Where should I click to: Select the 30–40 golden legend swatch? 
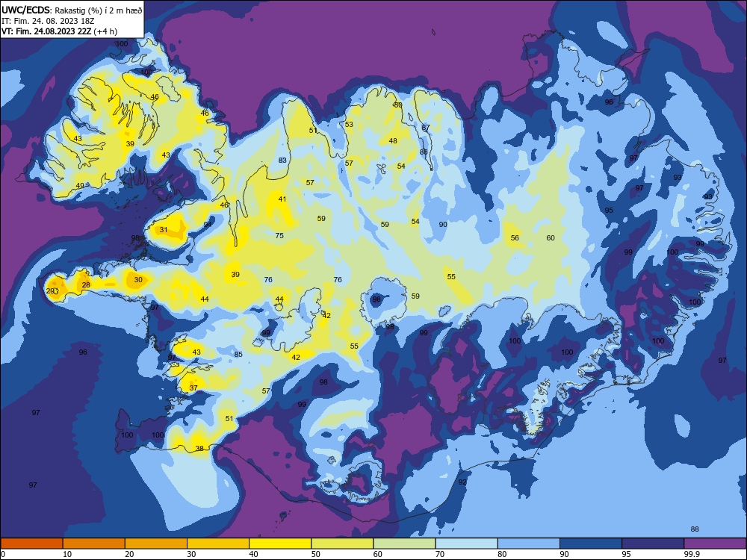218,544
